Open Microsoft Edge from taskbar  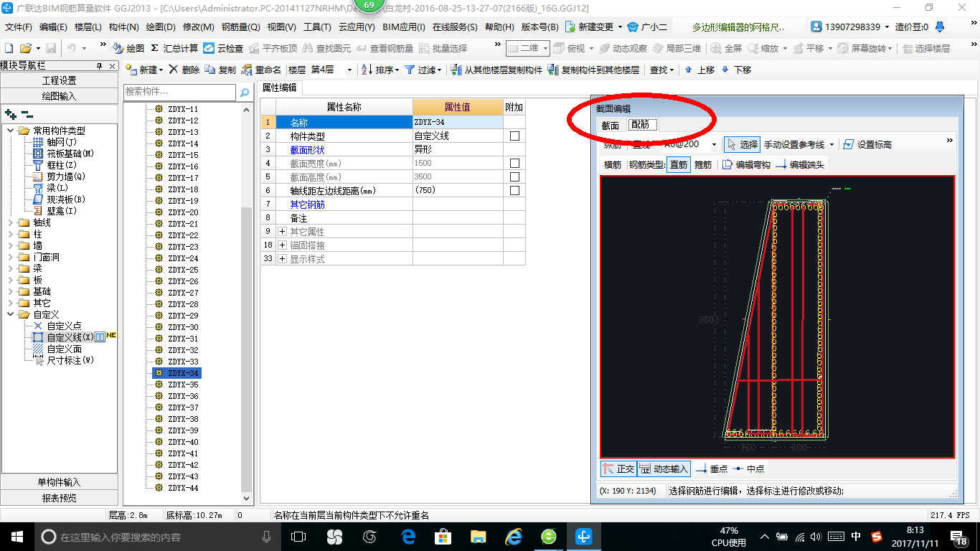click(408, 537)
